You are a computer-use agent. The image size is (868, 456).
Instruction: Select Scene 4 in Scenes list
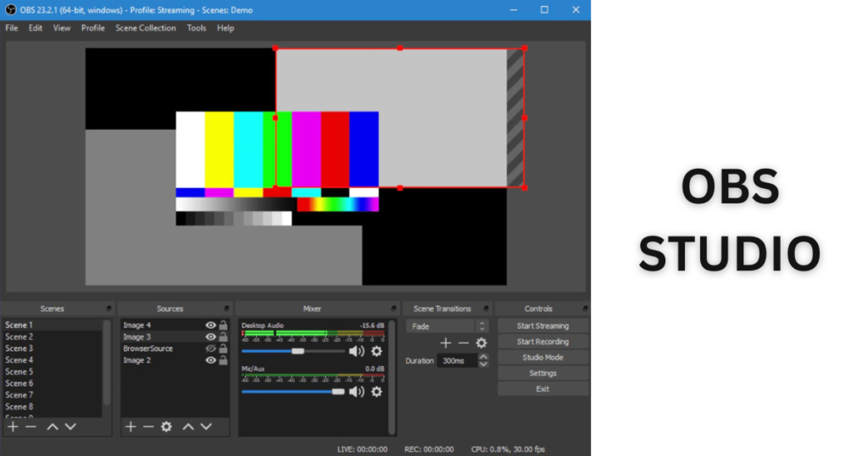coord(53,360)
